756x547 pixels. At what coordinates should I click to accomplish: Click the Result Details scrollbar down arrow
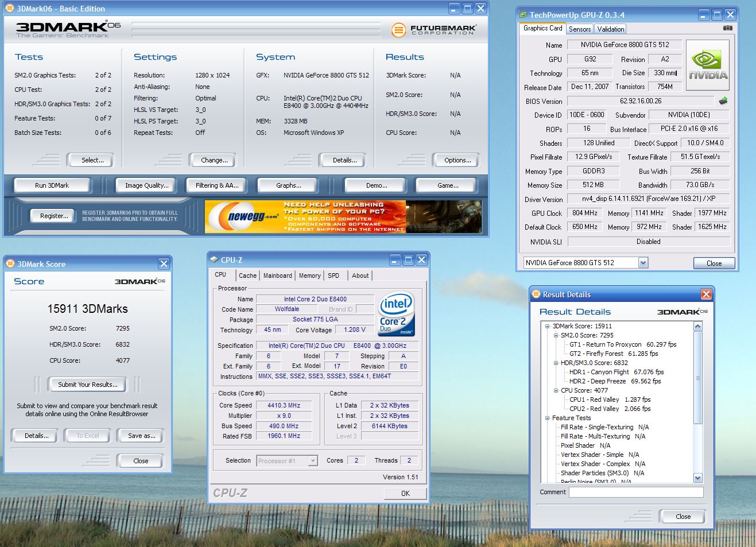coord(698,478)
